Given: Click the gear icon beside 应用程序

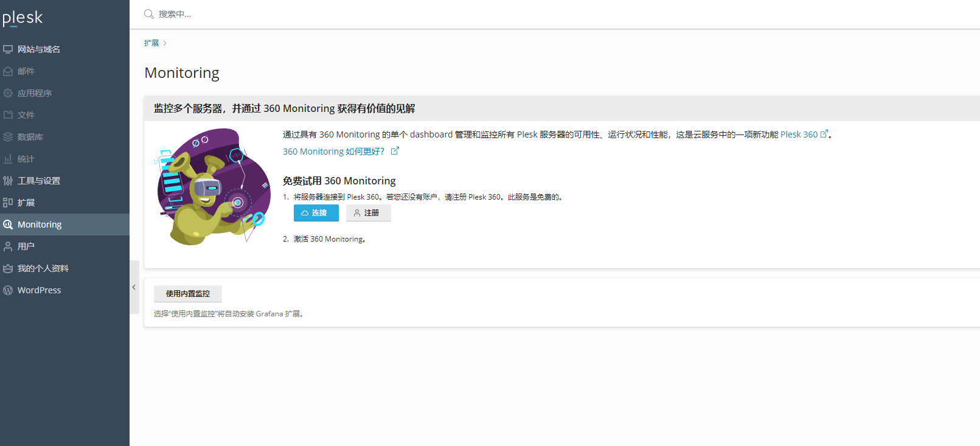Looking at the screenshot, I should click(x=8, y=93).
